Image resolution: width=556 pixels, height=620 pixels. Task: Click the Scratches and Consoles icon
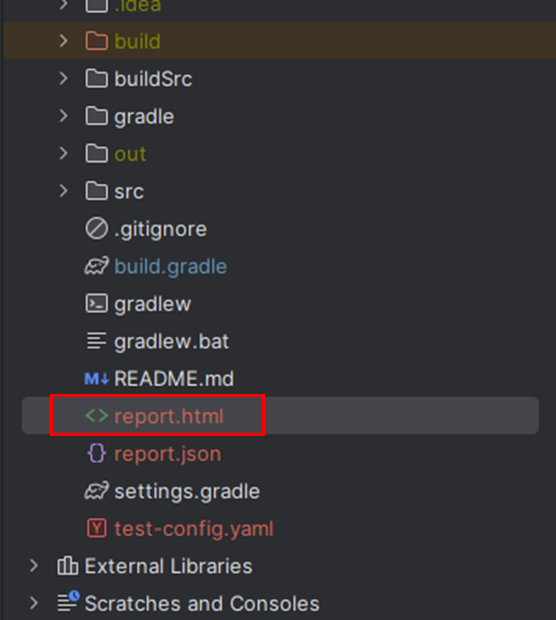(68, 601)
